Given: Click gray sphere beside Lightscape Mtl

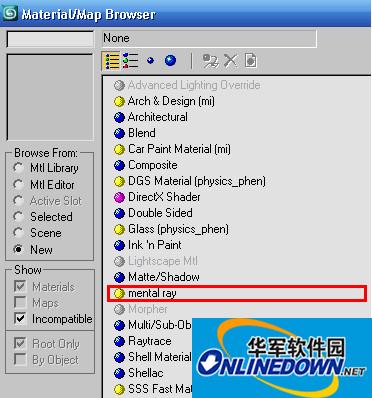Looking at the screenshot, I should (x=119, y=261).
